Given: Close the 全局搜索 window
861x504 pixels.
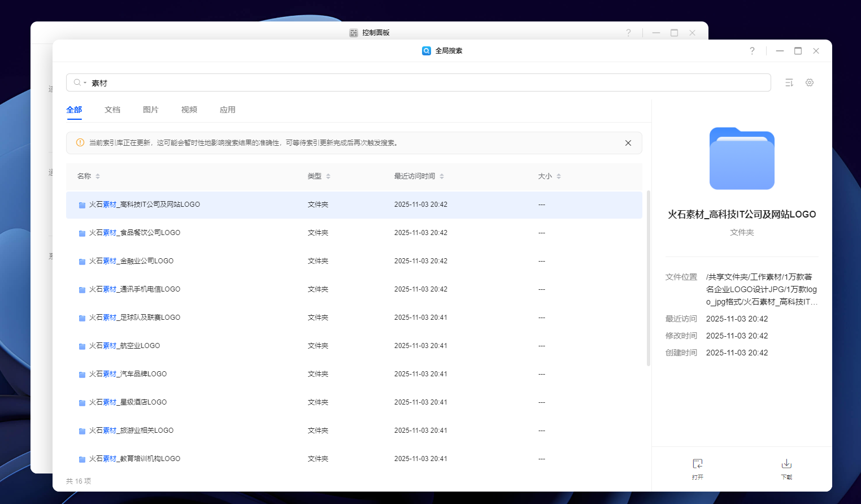Looking at the screenshot, I should click(x=816, y=51).
